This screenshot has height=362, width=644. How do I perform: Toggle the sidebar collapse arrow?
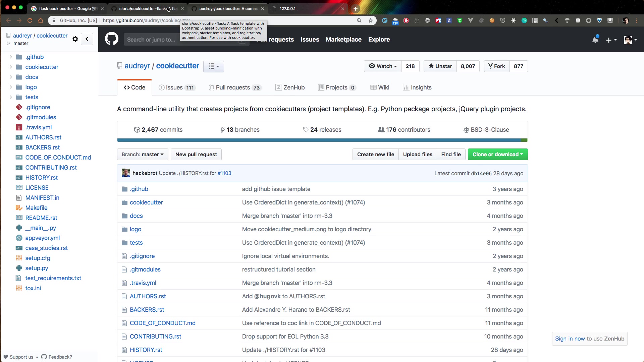[87, 39]
